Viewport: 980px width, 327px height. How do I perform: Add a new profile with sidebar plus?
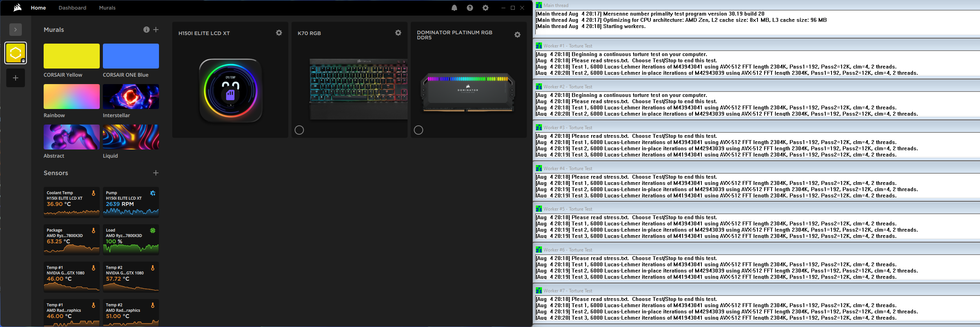[16, 78]
